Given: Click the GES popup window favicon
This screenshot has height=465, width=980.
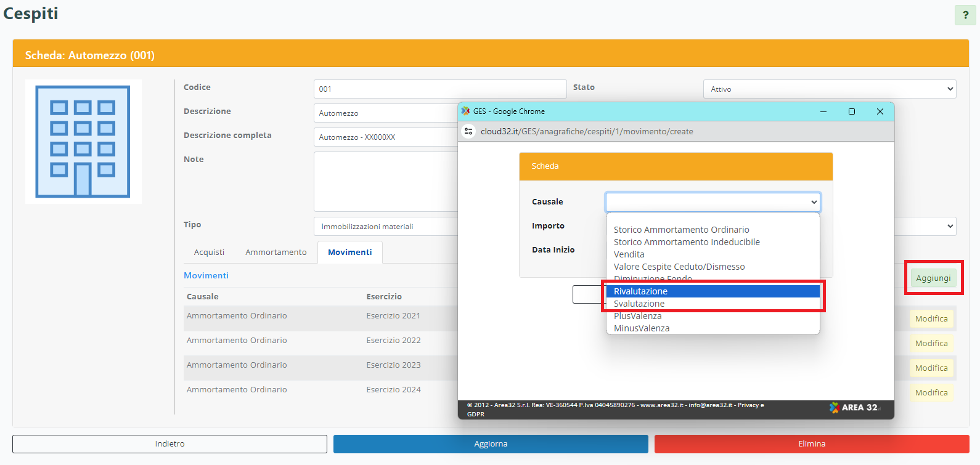Looking at the screenshot, I should [466, 111].
